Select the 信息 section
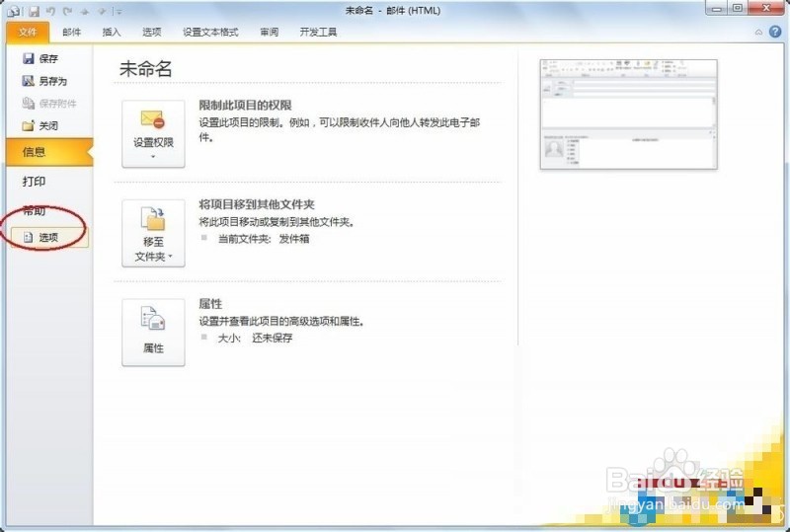The width and height of the screenshot is (790, 532). click(x=49, y=152)
